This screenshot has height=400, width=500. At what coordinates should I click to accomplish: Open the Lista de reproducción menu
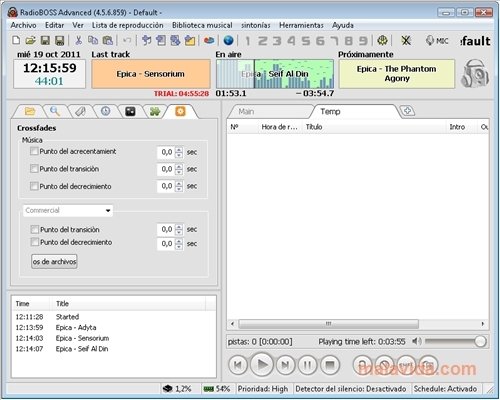tap(127, 25)
